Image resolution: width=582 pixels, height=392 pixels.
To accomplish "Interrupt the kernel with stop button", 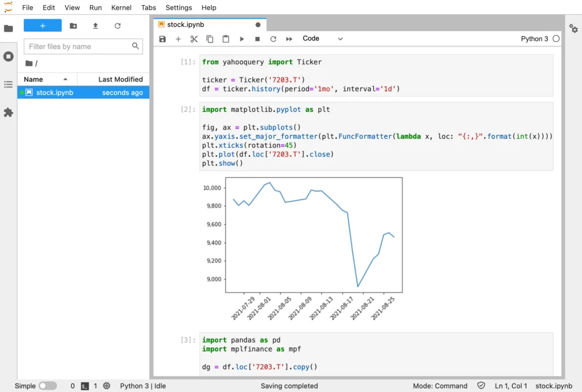I will [x=257, y=39].
